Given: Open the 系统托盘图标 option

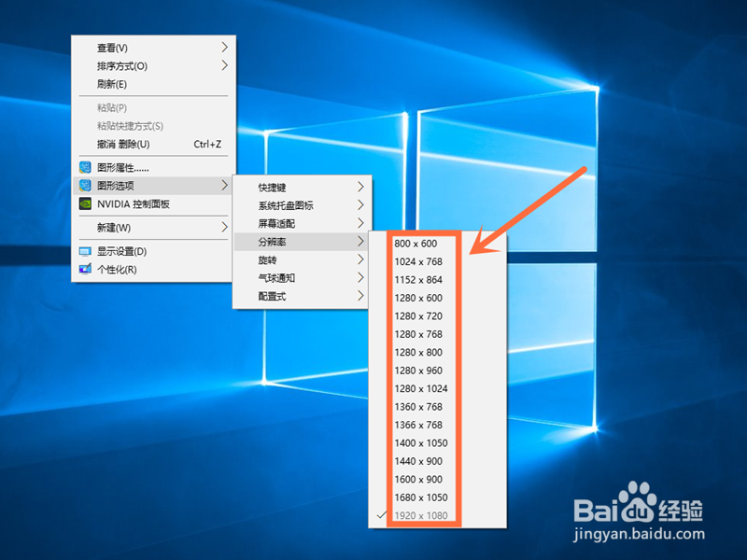Looking at the screenshot, I should coord(271,203).
